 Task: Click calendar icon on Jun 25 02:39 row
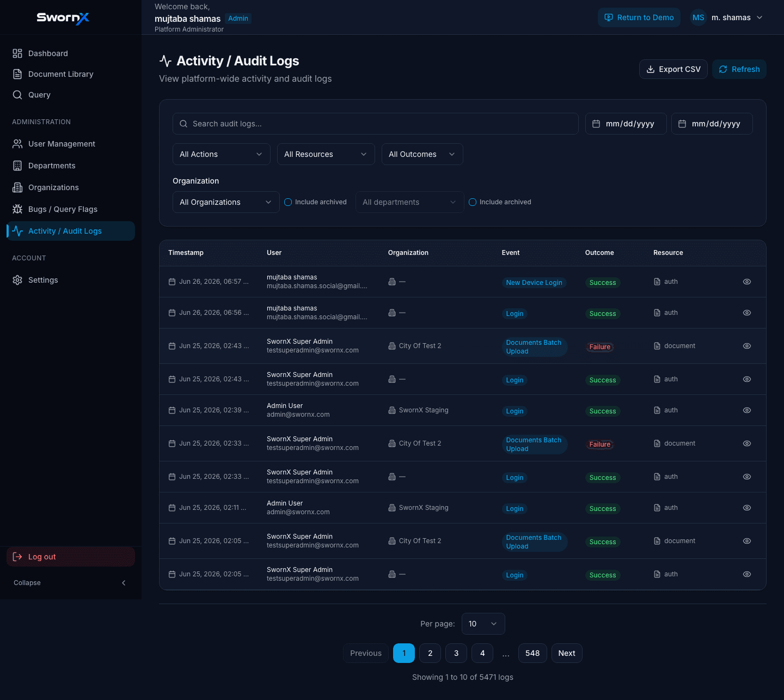tap(172, 410)
